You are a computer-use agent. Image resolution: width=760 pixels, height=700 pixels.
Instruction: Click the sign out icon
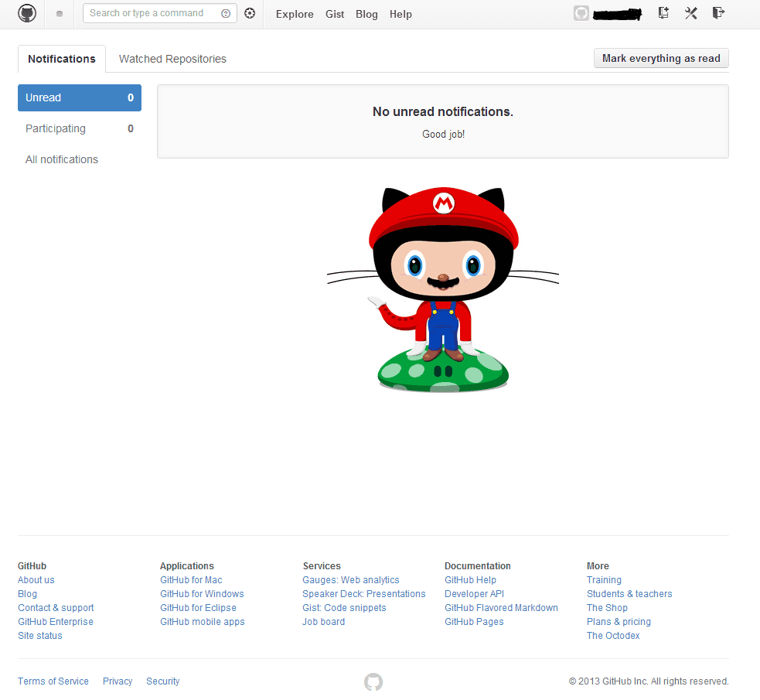pyautogui.click(x=718, y=13)
